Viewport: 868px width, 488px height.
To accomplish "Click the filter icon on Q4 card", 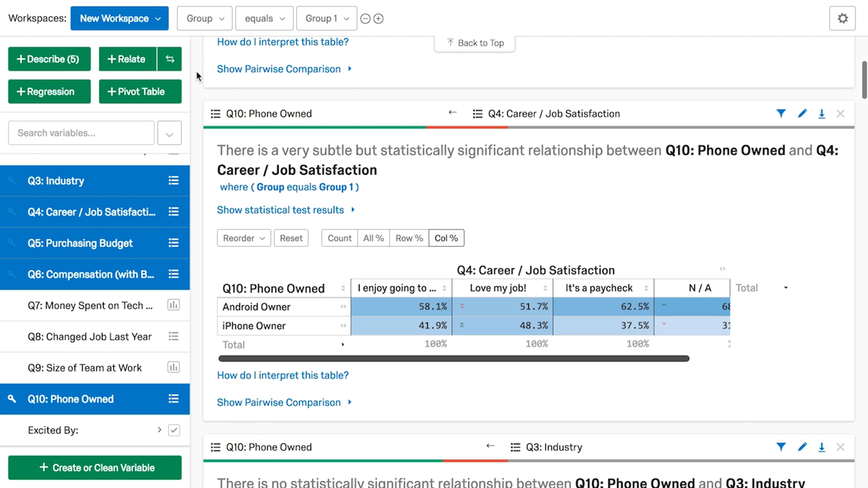I will tap(781, 114).
